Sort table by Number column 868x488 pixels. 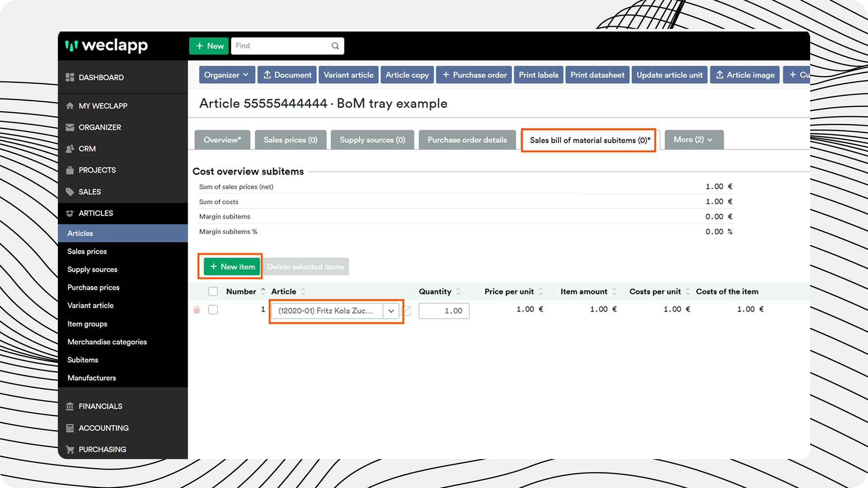(263, 291)
